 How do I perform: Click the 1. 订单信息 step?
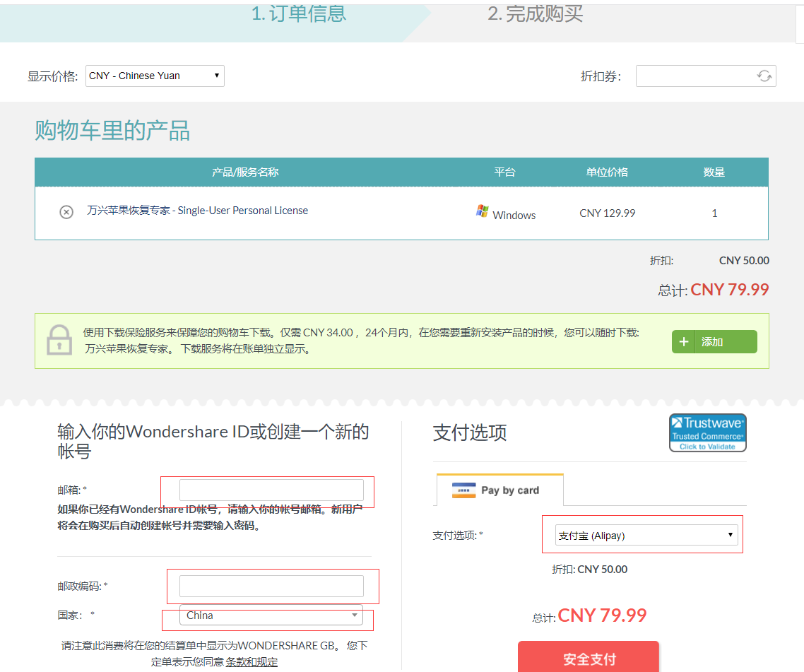click(299, 14)
